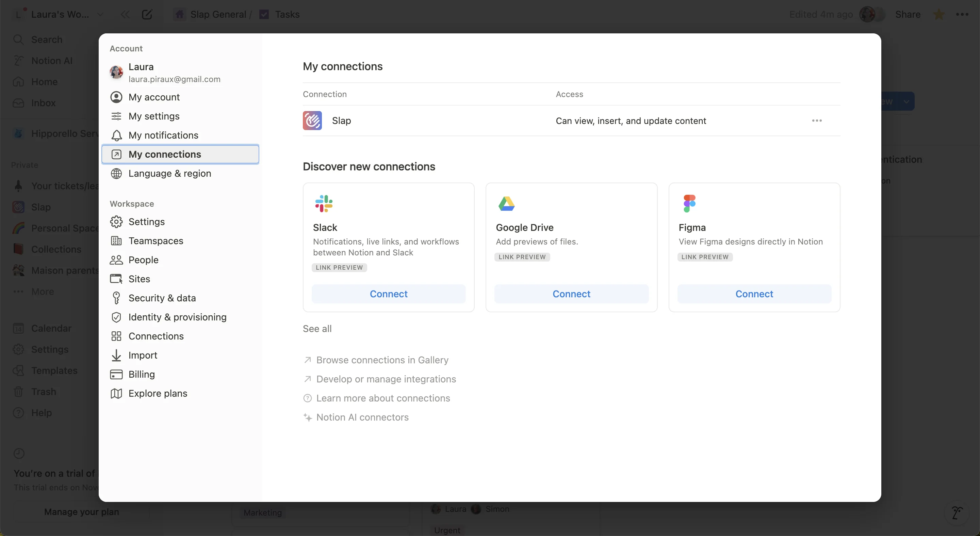
Task: Select My settings in the Account menu
Action: (x=154, y=116)
